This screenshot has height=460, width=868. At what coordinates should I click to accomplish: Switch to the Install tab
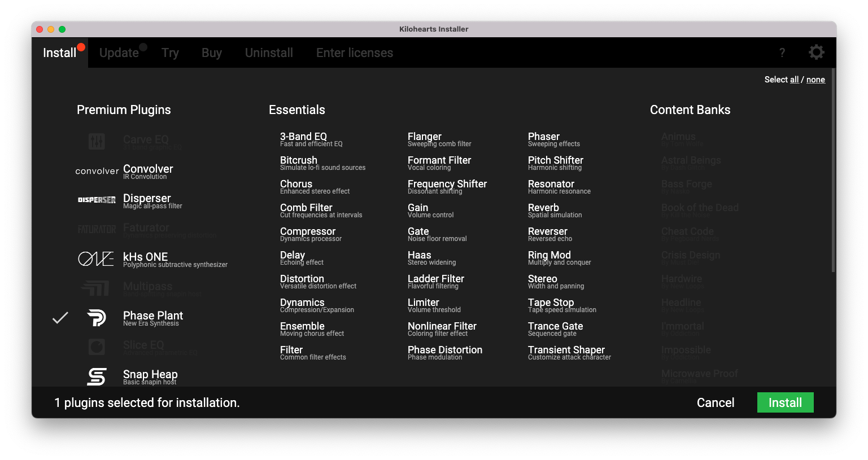(x=59, y=52)
